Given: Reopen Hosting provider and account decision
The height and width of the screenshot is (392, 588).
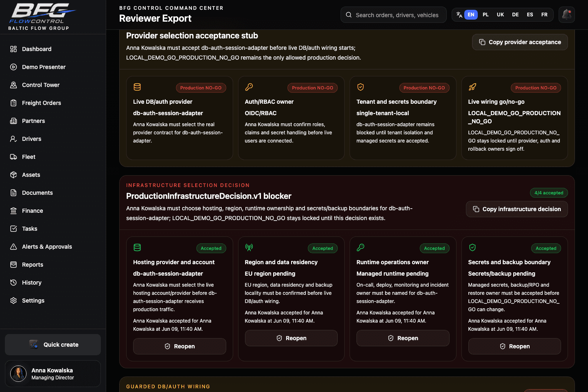Looking at the screenshot, I should (x=180, y=346).
